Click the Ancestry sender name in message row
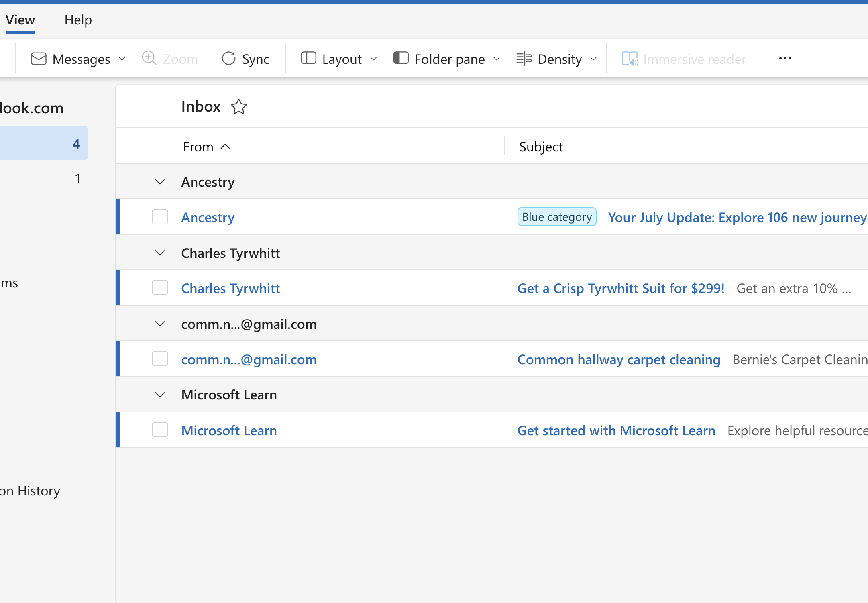This screenshot has height=603, width=868. (x=208, y=217)
